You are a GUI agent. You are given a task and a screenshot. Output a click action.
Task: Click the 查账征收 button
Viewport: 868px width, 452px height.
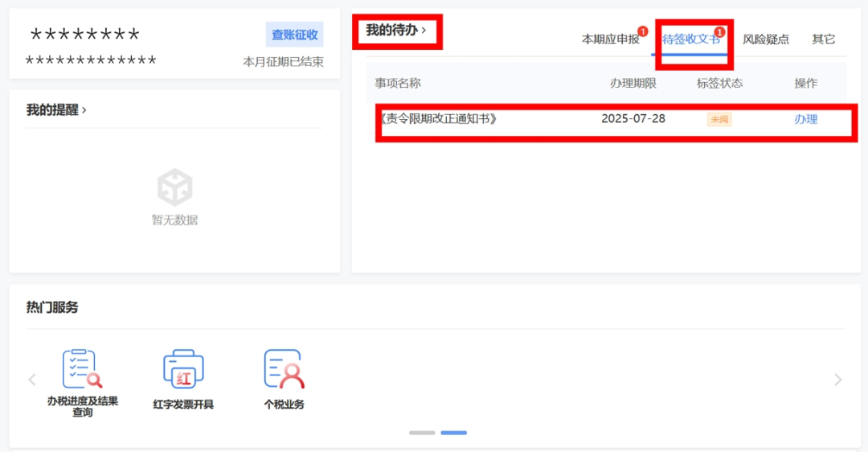[x=294, y=35]
